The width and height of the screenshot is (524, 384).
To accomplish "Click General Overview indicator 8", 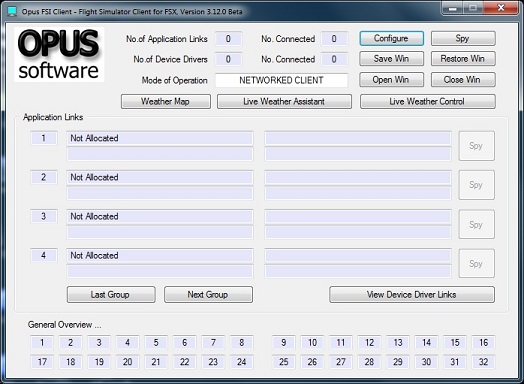I will (x=242, y=343).
